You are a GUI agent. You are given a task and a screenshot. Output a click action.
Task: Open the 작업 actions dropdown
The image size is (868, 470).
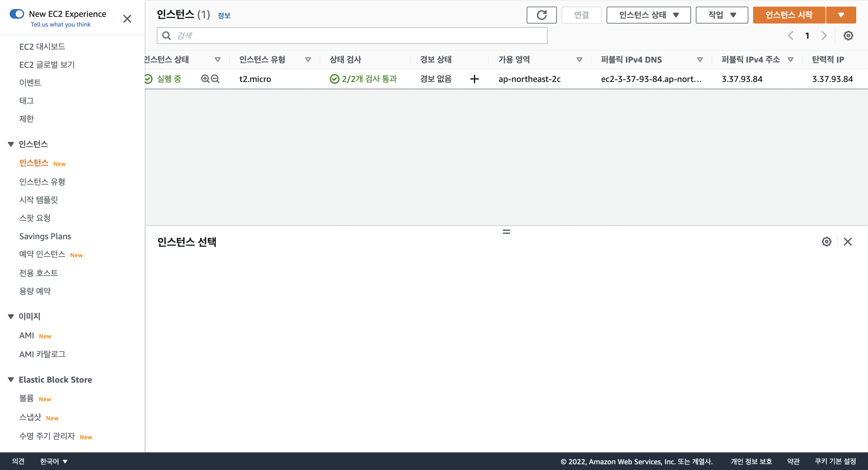point(721,15)
